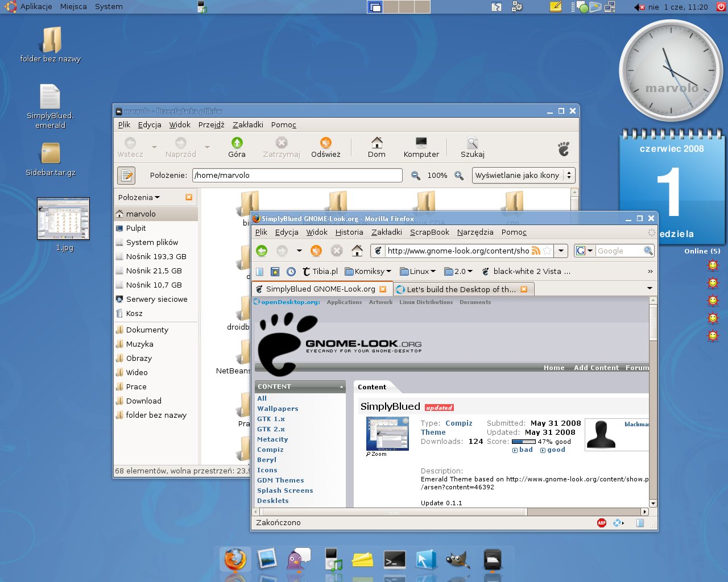Open the Back/Forward history dropdown arrow
The width and height of the screenshot is (728, 582).
[x=299, y=251]
